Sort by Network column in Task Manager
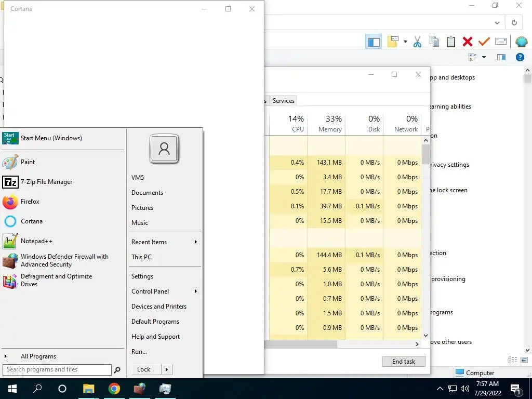This screenshot has width=532, height=399. [403, 124]
